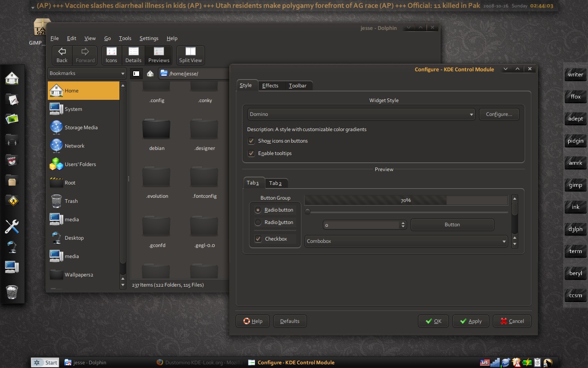Select Tab 2 in the preview
Viewport: 588px width, 368px height.
pos(276,183)
